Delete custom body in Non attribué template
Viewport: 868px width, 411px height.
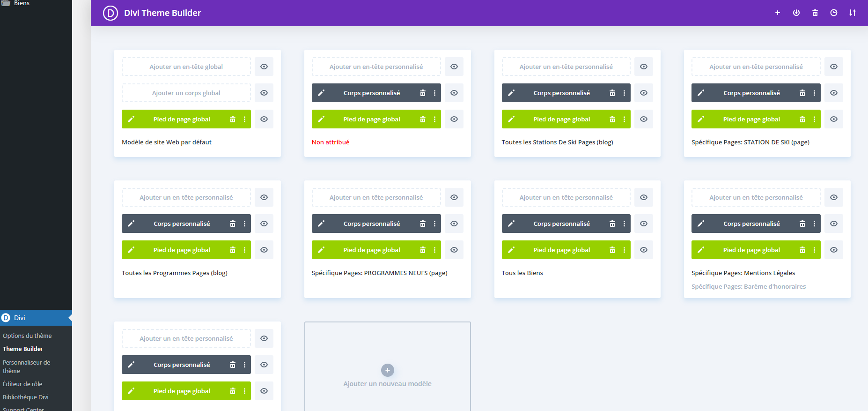coord(423,93)
